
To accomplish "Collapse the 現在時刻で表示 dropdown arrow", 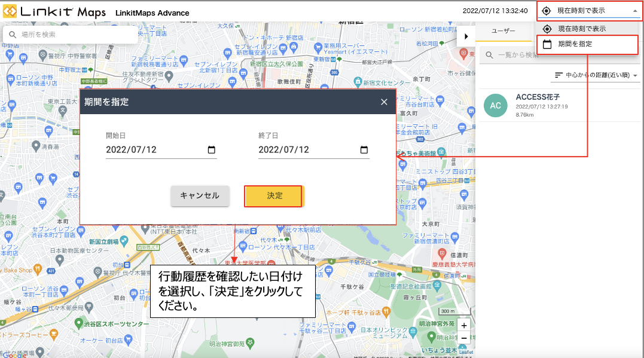I will (x=635, y=11).
